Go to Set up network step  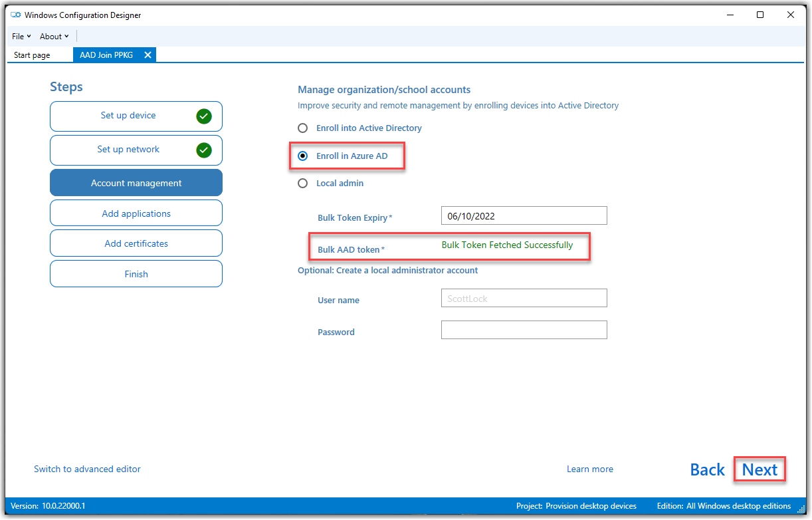point(136,150)
